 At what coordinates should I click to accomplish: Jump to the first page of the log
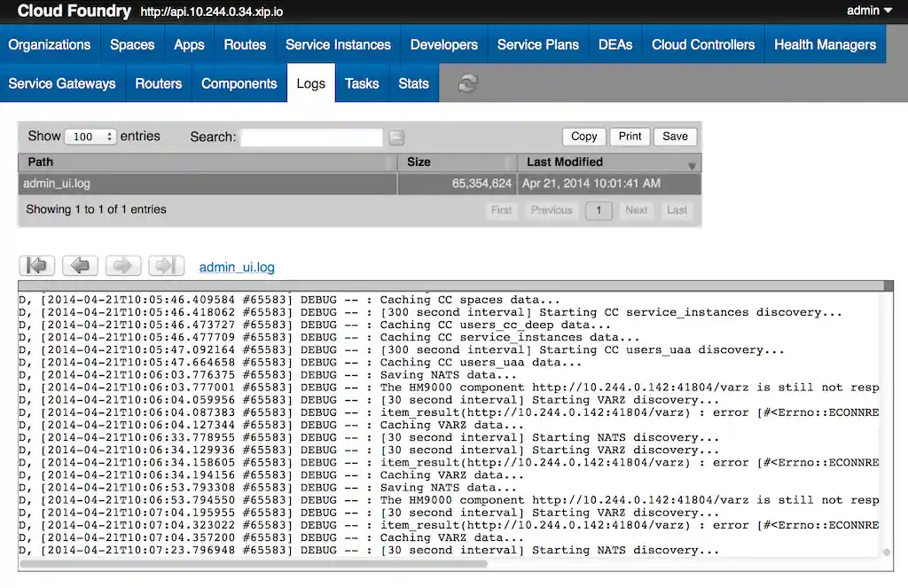click(36, 266)
